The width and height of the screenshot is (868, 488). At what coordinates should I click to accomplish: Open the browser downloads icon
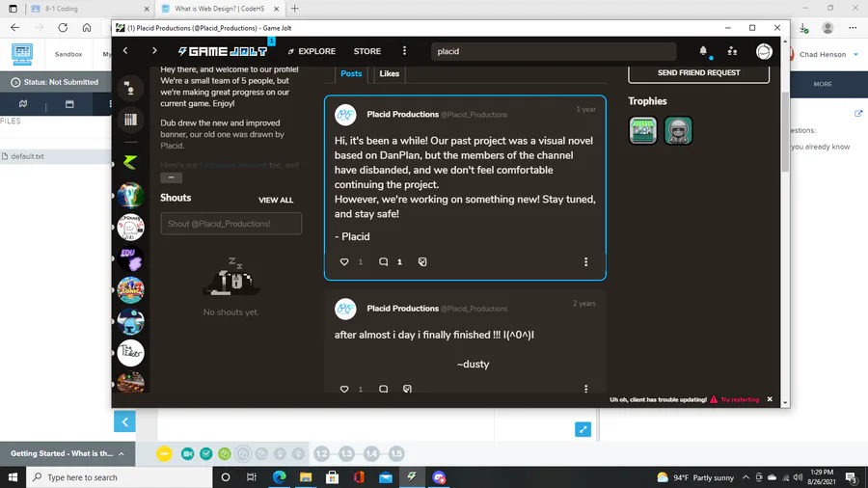[803, 28]
